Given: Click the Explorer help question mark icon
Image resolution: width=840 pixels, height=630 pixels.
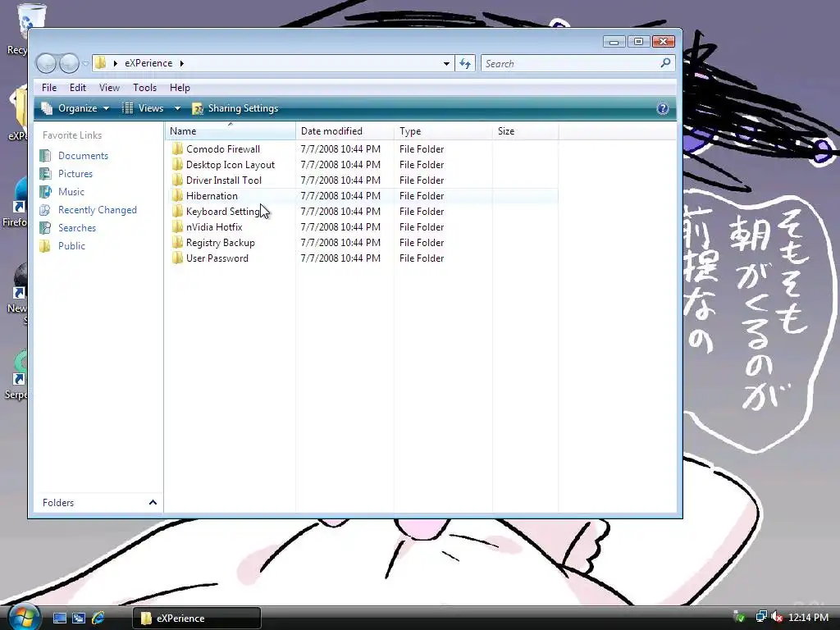Looking at the screenshot, I should tap(663, 109).
